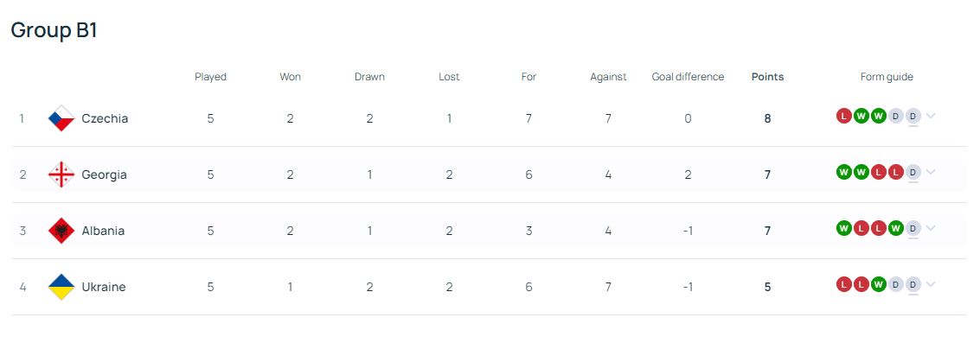
Task: Click the Georgia flag icon
Action: [x=61, y=174]
